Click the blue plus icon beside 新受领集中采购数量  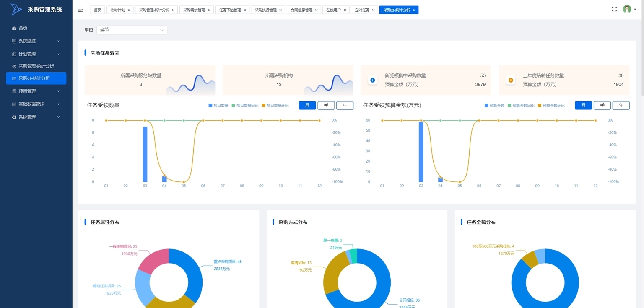(373, 80)
